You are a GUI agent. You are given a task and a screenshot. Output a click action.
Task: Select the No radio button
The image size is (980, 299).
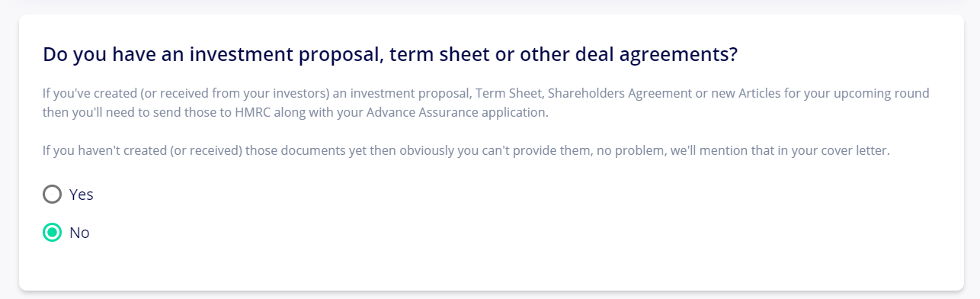pyautogui.click(x=52, y=233)
